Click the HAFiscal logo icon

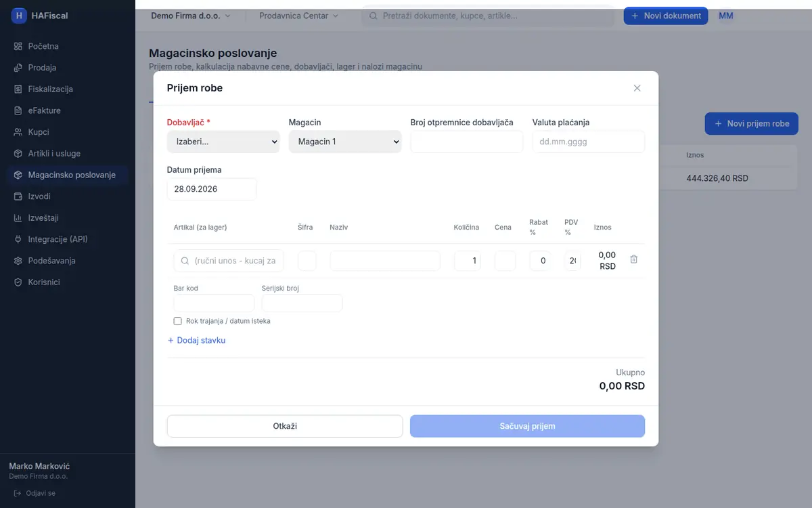pos(19,16)
